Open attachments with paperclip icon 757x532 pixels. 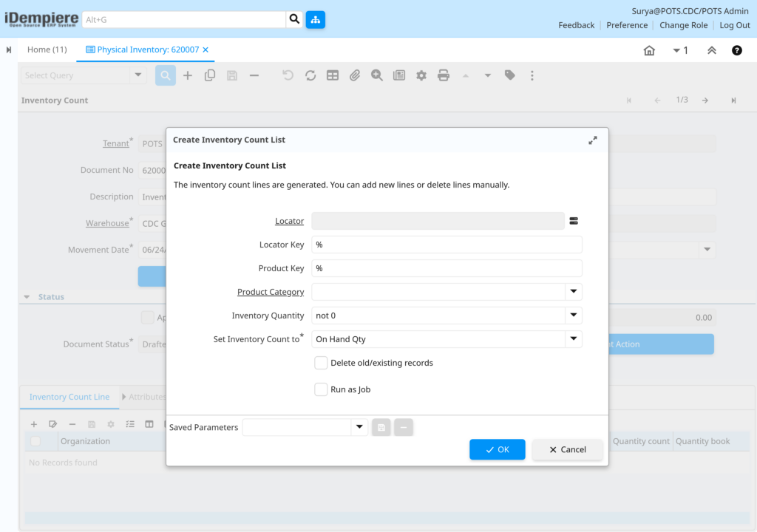[355, 75]
